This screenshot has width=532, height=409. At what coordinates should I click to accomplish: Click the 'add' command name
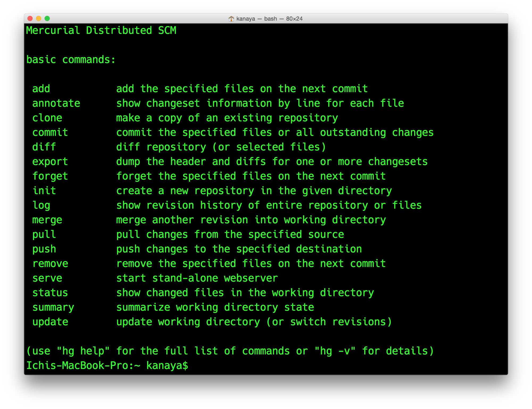[41, 89]
